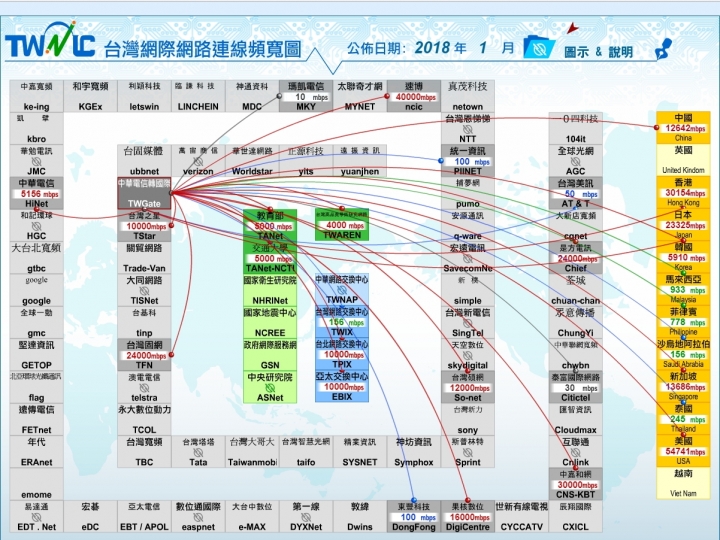This screenshot has width=720, height=540.
Task: Click the blue pushpin icon
Action: pos(663,49)
